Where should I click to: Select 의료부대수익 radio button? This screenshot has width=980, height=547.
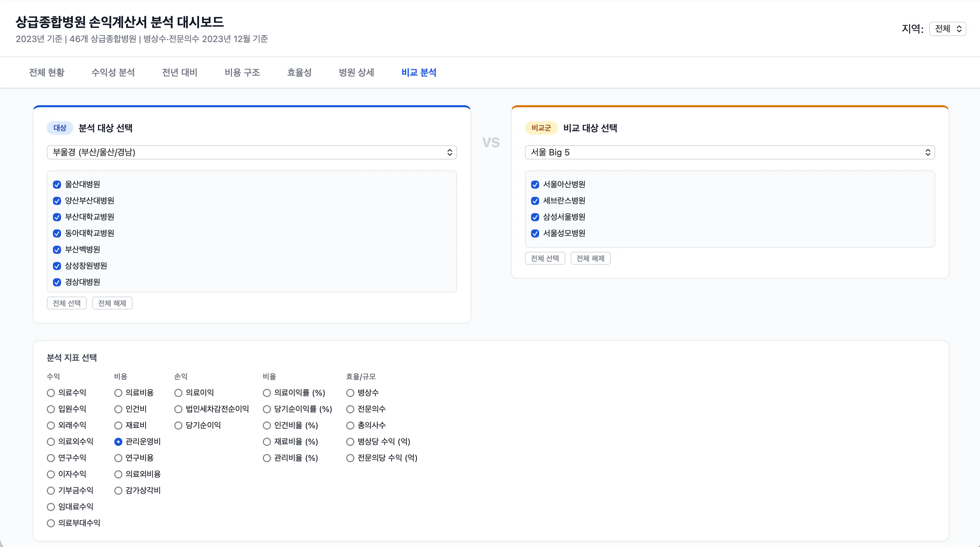coord(51,523)
